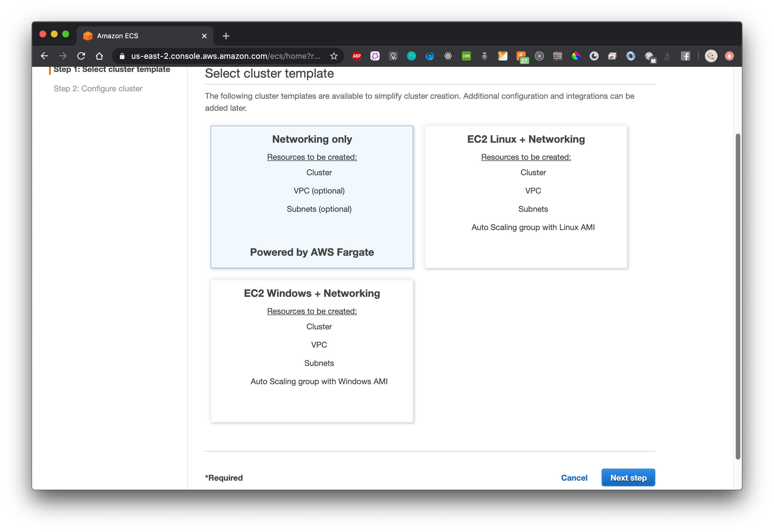Open the pink star extension icon
The height and width of the screenshot is (532, 774).
(x=375, y=56)
